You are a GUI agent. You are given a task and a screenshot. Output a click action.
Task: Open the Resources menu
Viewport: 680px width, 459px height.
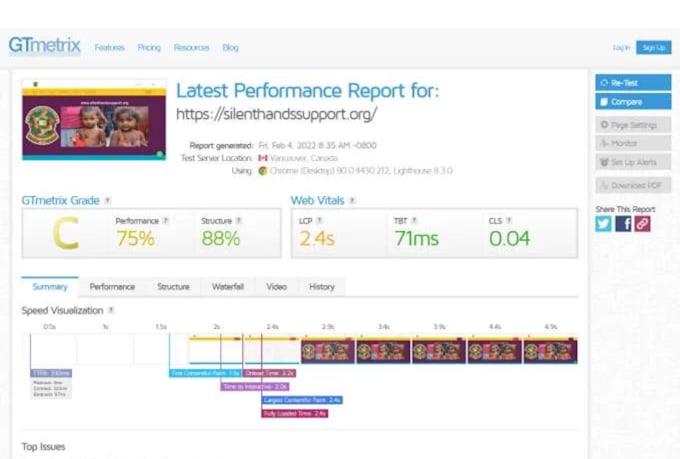(192, 48)
